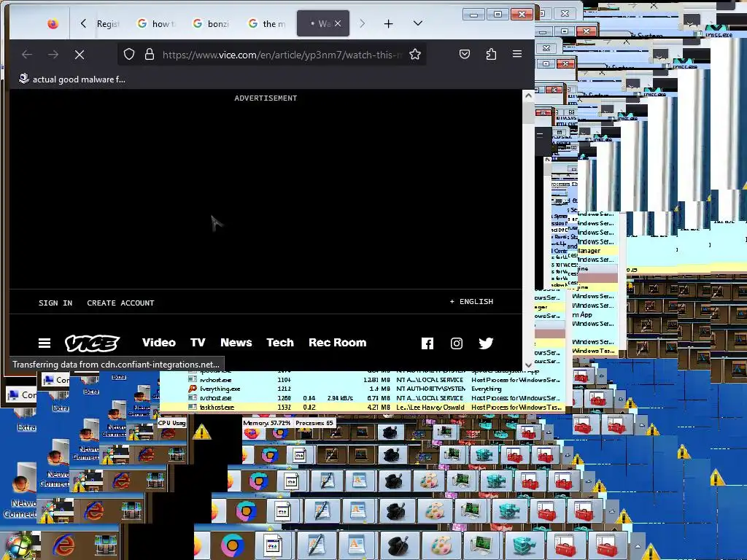Screen dimensions: 747x560
Task: Switch to the 'the m' Google tab
Action: click(x=267, y=23)
